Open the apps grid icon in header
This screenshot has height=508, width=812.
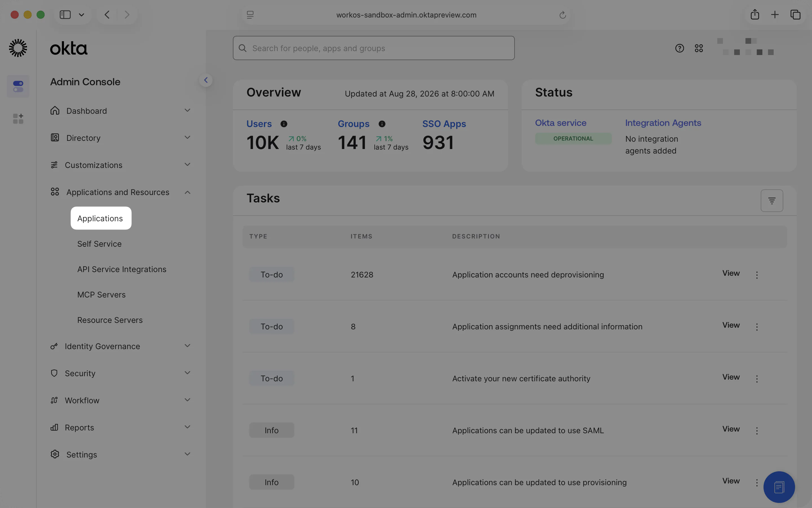click(x=699, y=48)
